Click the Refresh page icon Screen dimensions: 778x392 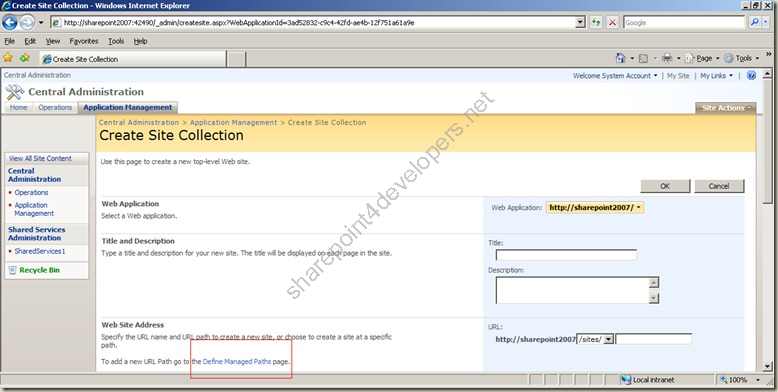pos(596,23)
